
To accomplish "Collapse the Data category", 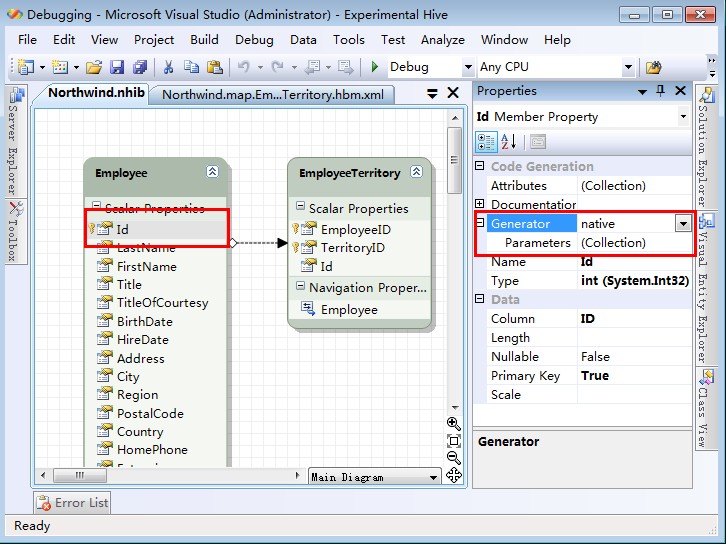I will [480, 299].
